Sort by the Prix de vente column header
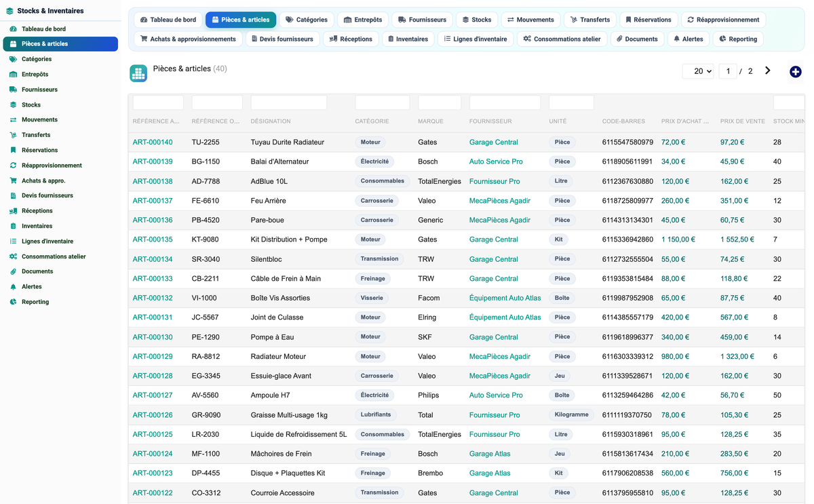The width and height of the screenshot is (814, 504). (743, 121)
